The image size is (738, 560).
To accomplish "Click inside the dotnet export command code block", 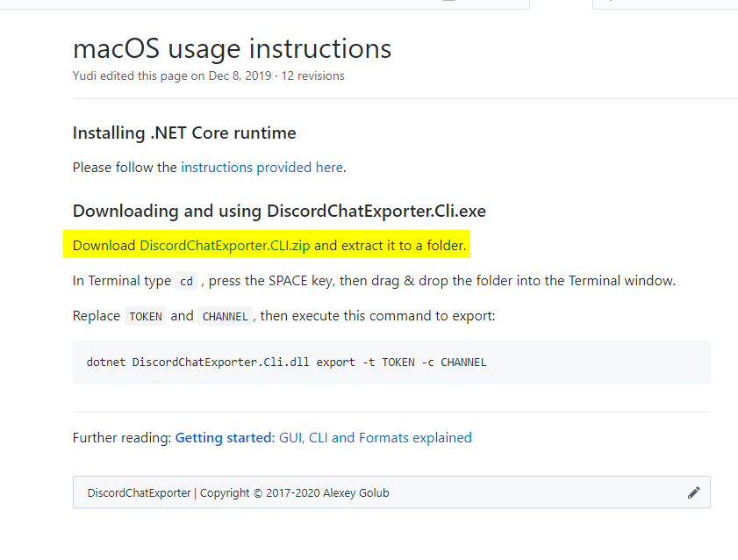I will coord(391,362).
